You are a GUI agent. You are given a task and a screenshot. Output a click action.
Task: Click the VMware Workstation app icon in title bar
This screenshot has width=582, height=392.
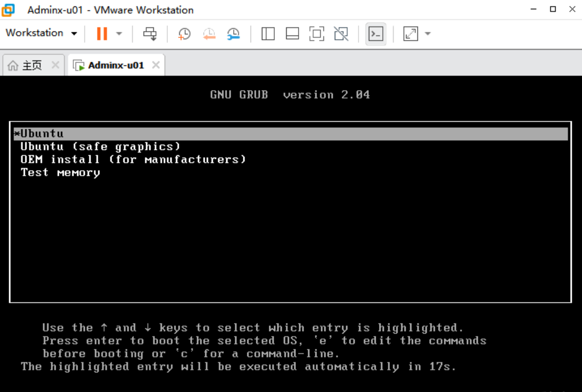8,10
